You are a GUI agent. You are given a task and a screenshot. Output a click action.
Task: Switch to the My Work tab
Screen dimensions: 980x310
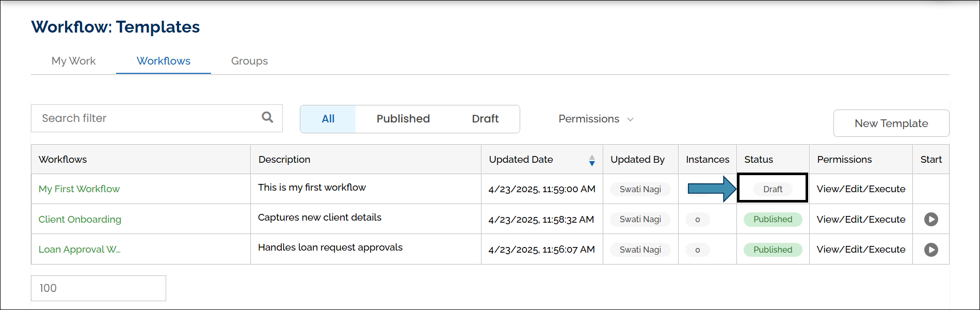(x=73, y=61)
